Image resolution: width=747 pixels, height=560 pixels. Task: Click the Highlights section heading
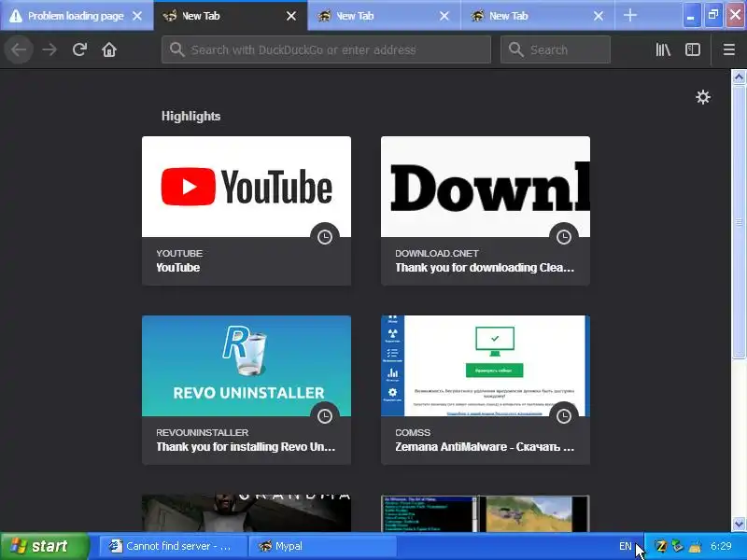(190, 116)
